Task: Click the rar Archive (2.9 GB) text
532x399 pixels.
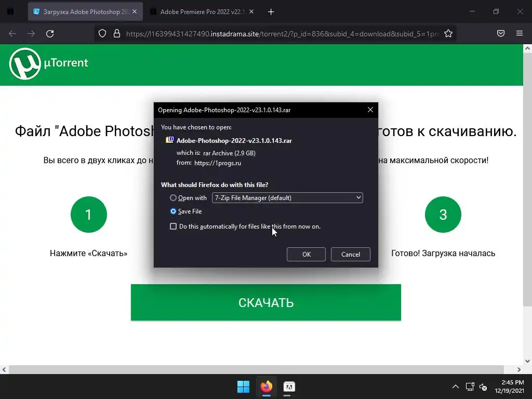Action: (x=229, y=153)
